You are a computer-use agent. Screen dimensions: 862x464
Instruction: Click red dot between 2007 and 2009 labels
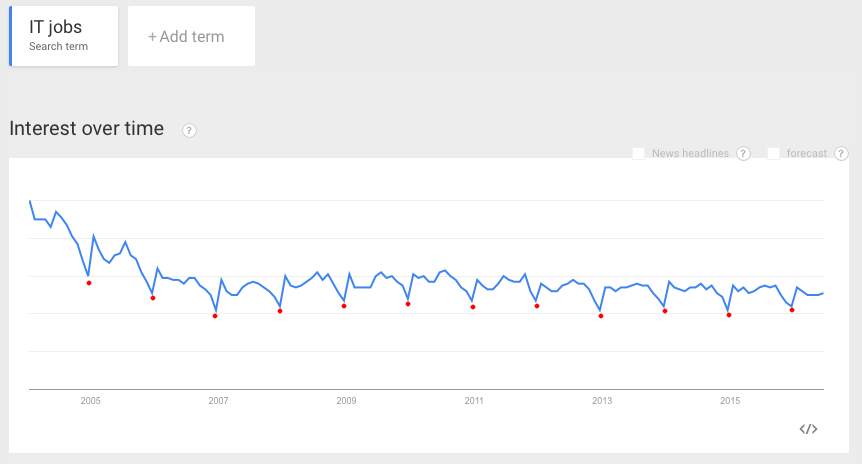(280, 311)
